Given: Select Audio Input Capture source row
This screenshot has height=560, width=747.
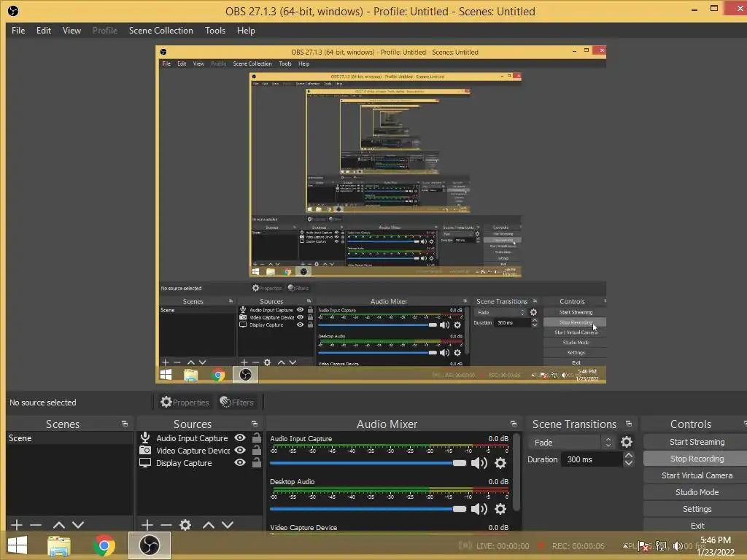Looking at the screenshot, I should coord(200,437).
